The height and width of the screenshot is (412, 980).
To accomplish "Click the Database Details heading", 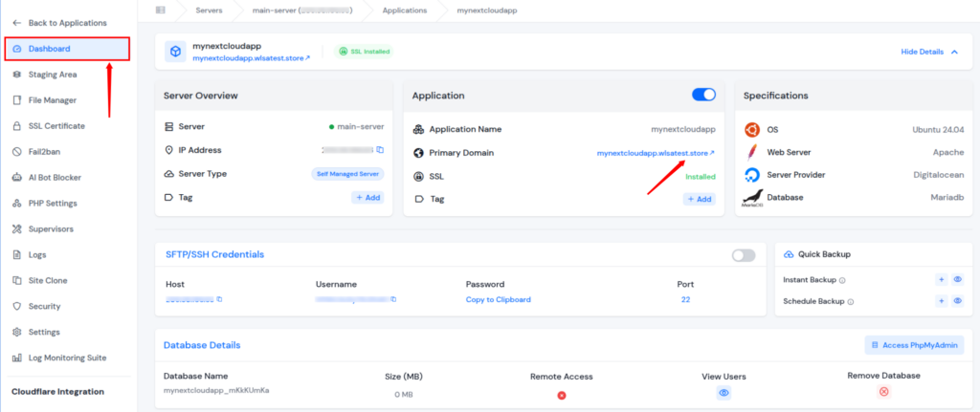I will click(202, 345).
